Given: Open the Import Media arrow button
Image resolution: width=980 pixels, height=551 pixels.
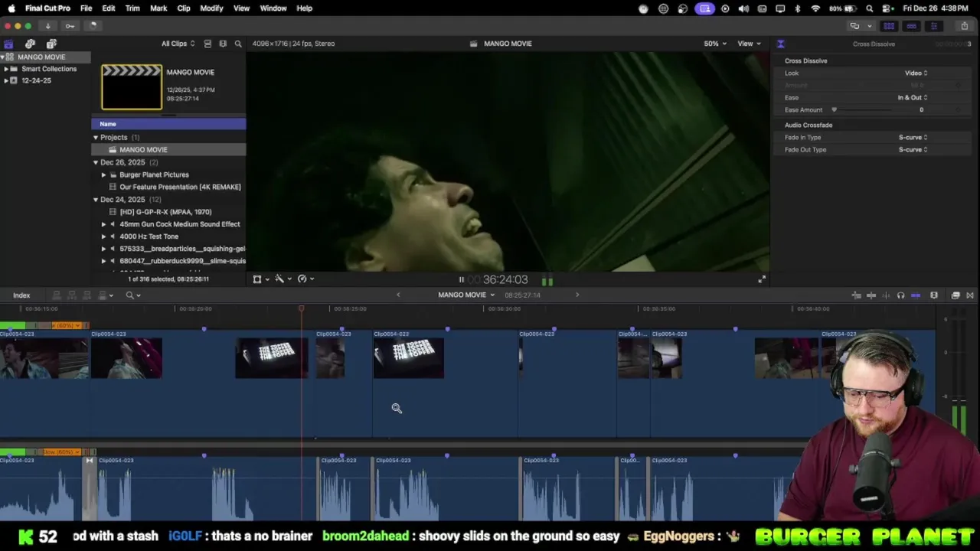Looking at the screenshot, I should [48, 26].
